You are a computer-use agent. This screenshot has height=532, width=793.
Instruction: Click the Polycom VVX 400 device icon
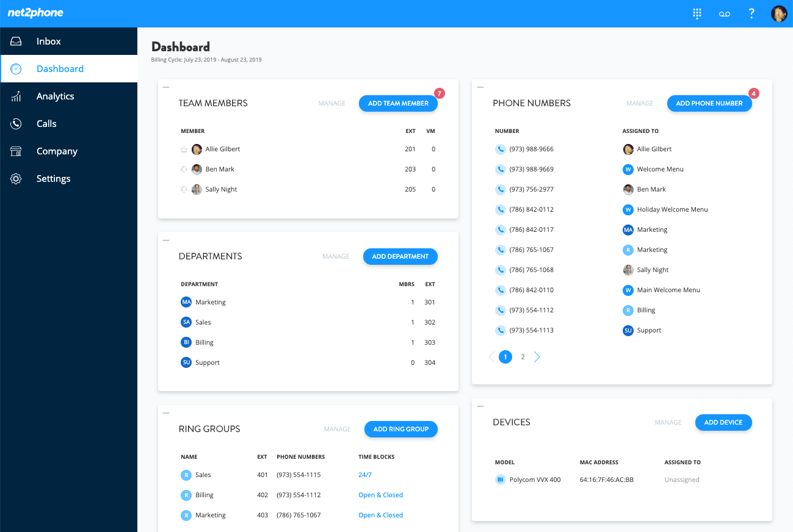click(501, 480)
